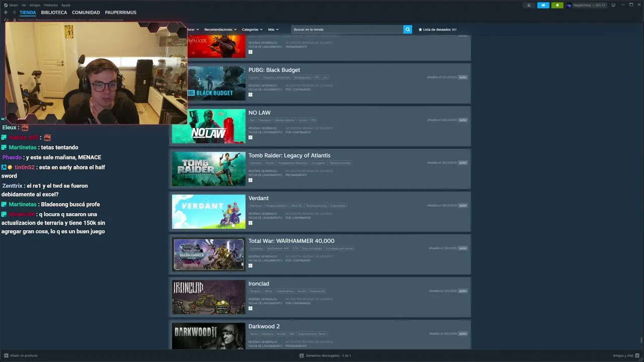
Task: Click quitar for Tomb Raider: Legacy of Atlantis
Action: [463, 163]
